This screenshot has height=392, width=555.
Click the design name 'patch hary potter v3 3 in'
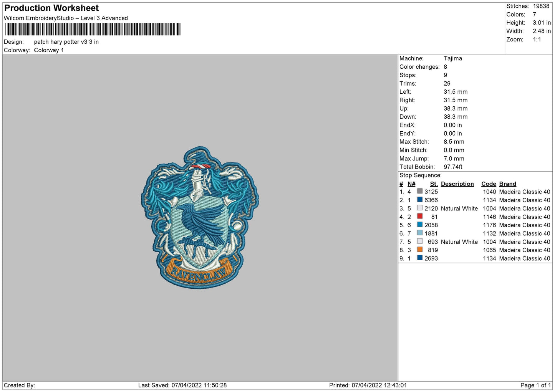click(x=66, y=42)
